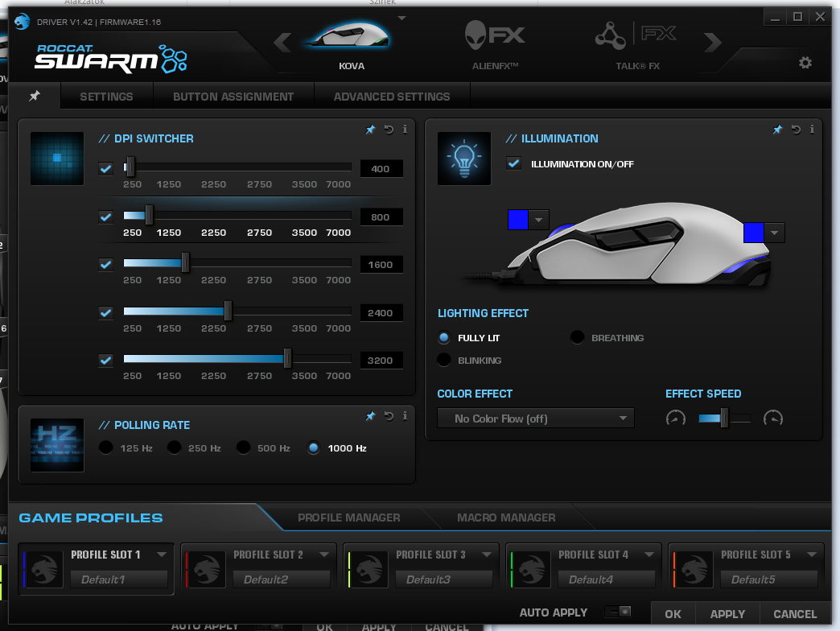Reset the Polling Rate panel

(x=389, y=416)
